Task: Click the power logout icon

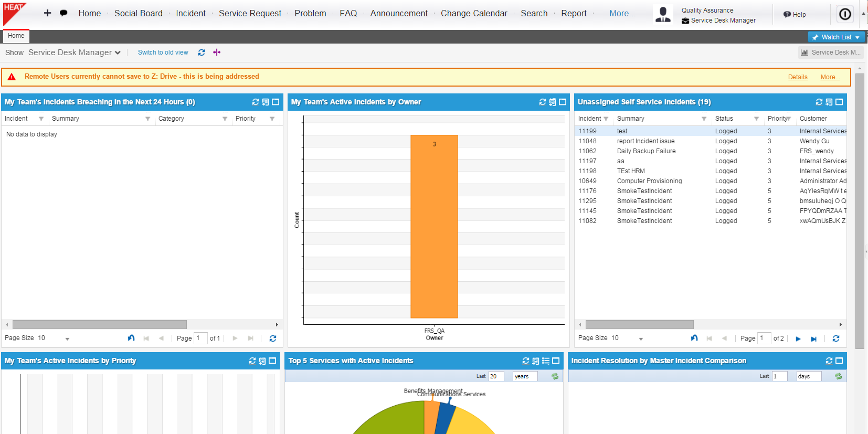Action: coord(845,14)
